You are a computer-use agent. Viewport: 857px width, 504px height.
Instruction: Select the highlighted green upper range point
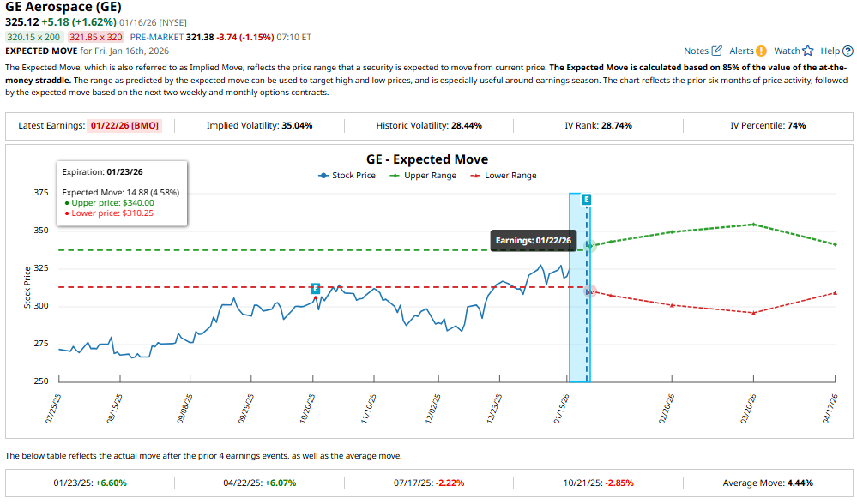[589, 245]
